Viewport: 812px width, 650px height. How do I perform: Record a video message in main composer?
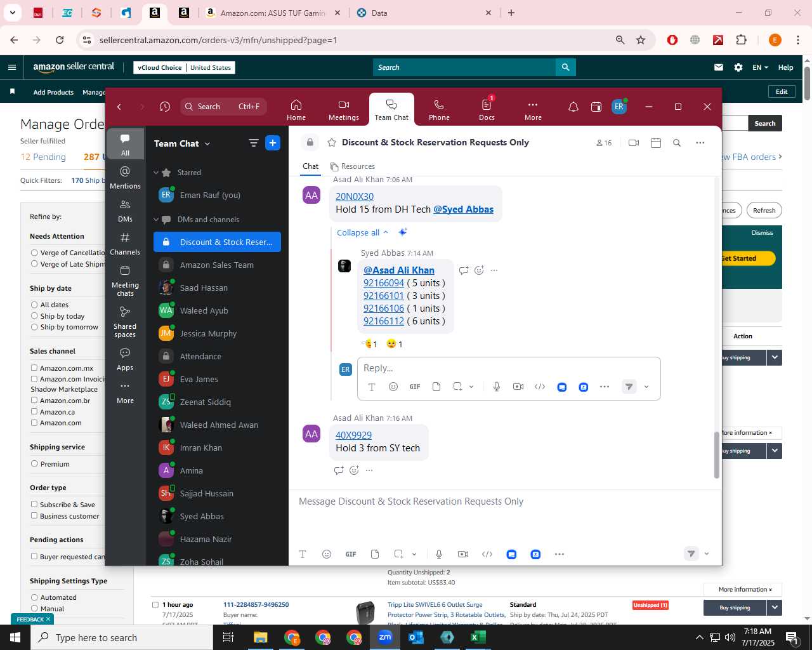(463, 554)
